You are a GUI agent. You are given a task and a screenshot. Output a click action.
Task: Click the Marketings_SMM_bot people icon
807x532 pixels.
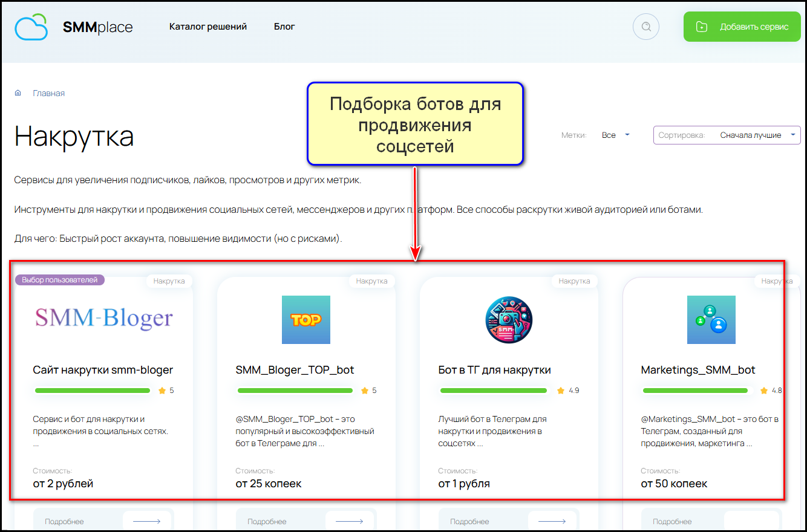711,320
